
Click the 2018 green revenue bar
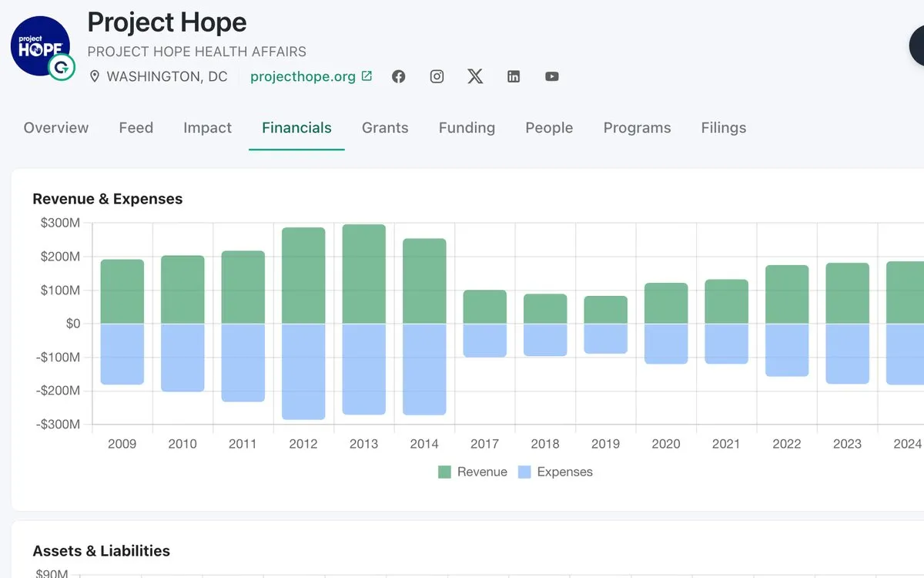coord(545,309)
